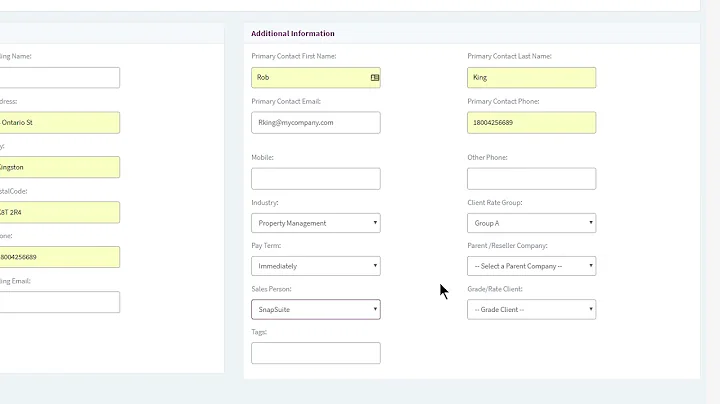Open the Sales Person dropdown showing SnapSuite
Image resolution: width=720 pixels, height=404 pixels.
coord(315,309)
